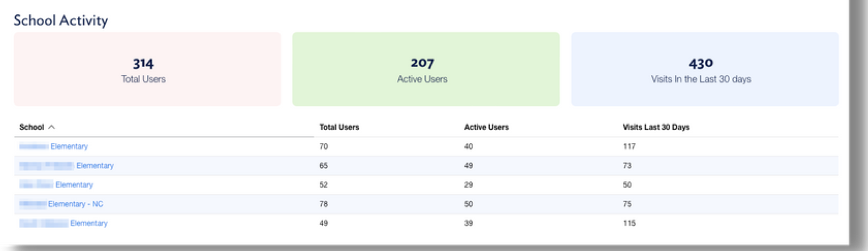Viewport: 868px width, 251px height.
Task: Click the 39 active users cell
Action: (x=468, y=223)
